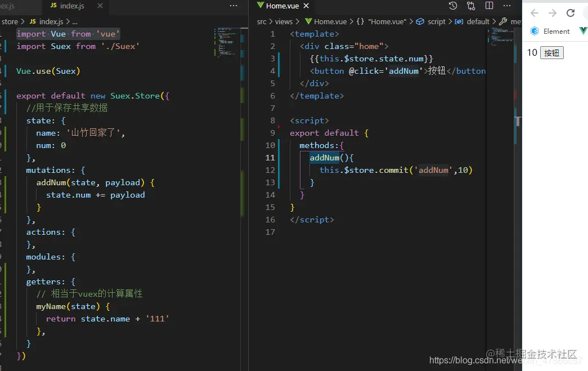Image resolution: width=588 pixels, height=371 pixels.
Task: Open the timeline history icon in the right editor
Action: tap(453, 6)
